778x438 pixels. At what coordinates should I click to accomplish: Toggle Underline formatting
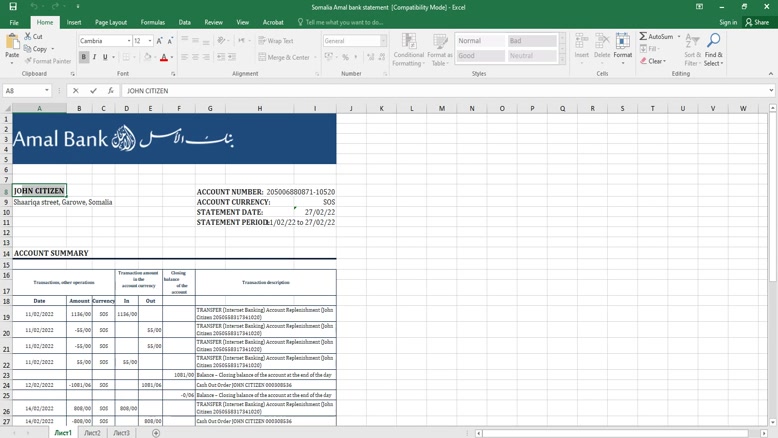point(105,57)
